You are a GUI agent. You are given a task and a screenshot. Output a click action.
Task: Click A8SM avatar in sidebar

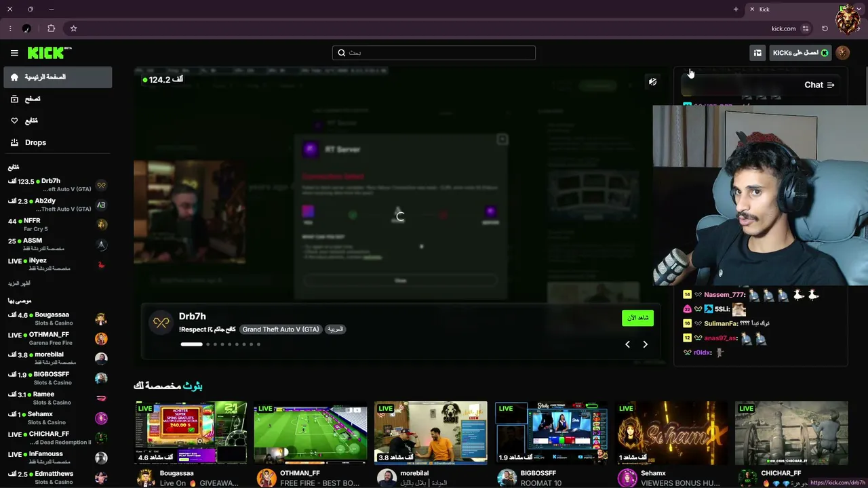(x=101, y=244)
